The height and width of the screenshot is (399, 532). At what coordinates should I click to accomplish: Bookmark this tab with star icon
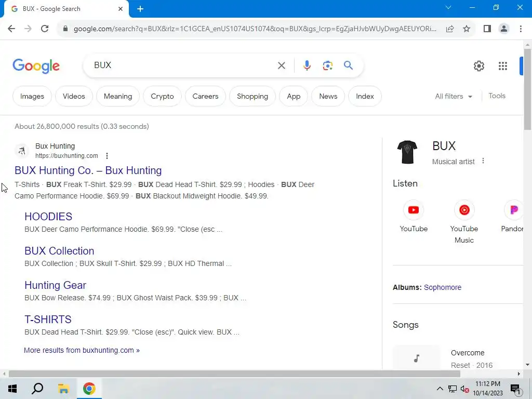(467, 29)
